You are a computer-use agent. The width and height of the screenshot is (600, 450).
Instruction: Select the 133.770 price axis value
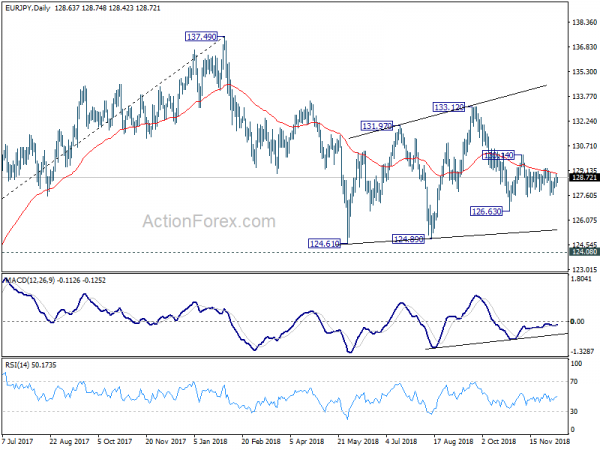tap(584, 97)
